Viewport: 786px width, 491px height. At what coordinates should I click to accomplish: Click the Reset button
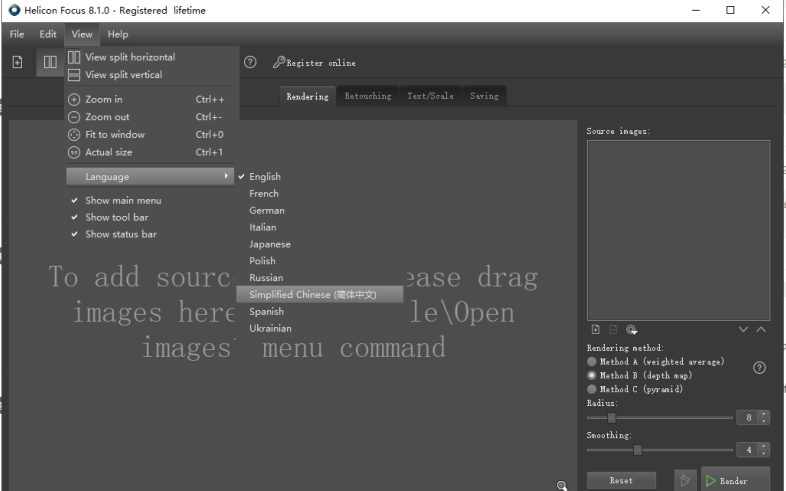[621, 480]
